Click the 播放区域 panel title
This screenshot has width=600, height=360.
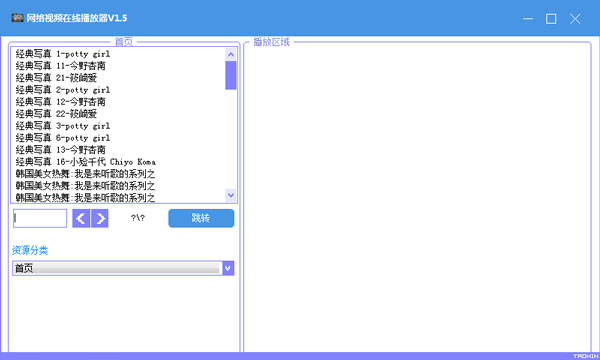pos(272,42)
